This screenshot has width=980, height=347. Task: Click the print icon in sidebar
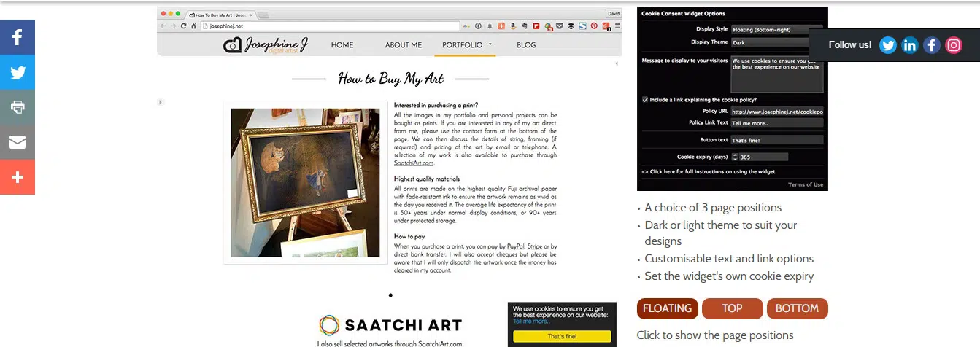18,107
